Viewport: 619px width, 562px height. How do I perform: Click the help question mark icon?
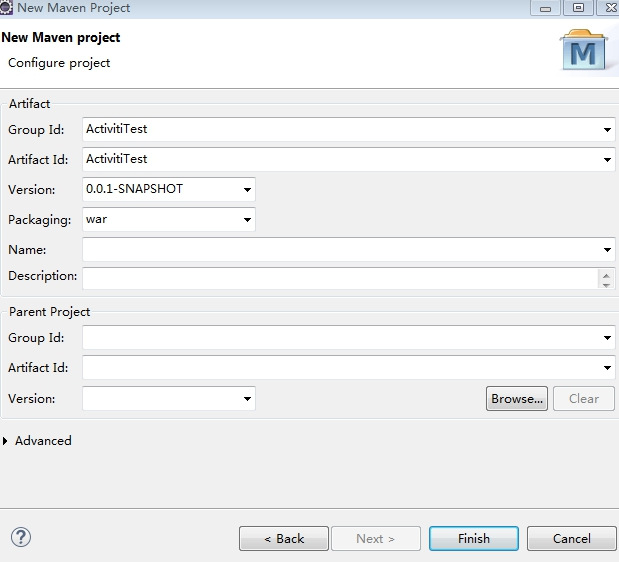(21, 537)
